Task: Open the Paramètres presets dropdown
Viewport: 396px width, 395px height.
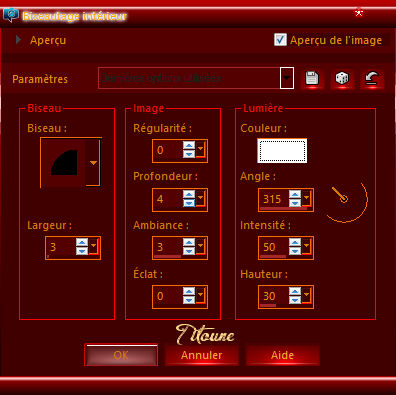Action: click(x=287, y=78)
